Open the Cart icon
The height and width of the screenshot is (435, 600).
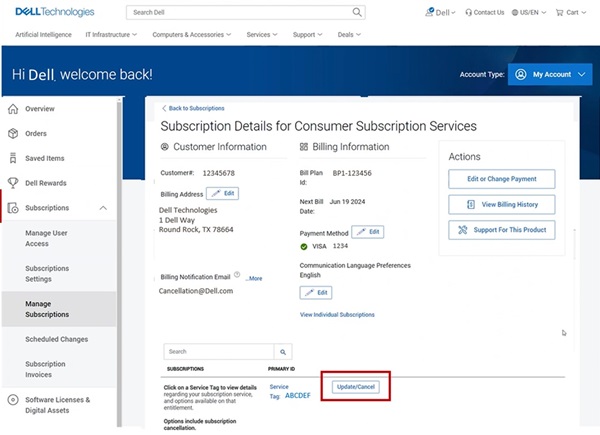[572, 13]
